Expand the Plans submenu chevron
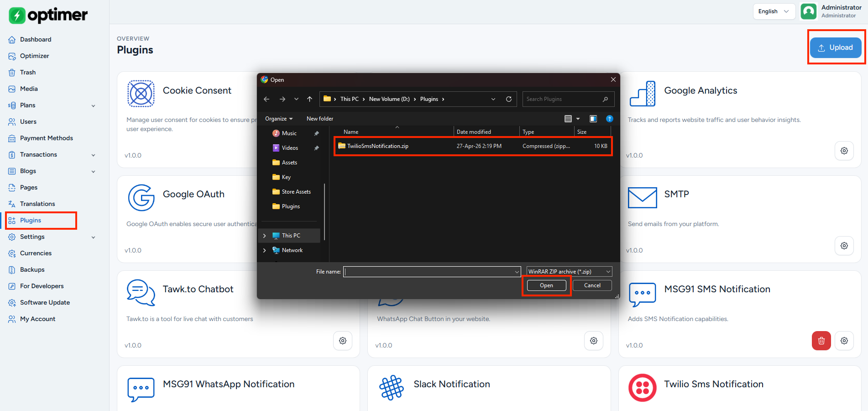Screen dimensions: 868x411 click(x=94, y=105)
